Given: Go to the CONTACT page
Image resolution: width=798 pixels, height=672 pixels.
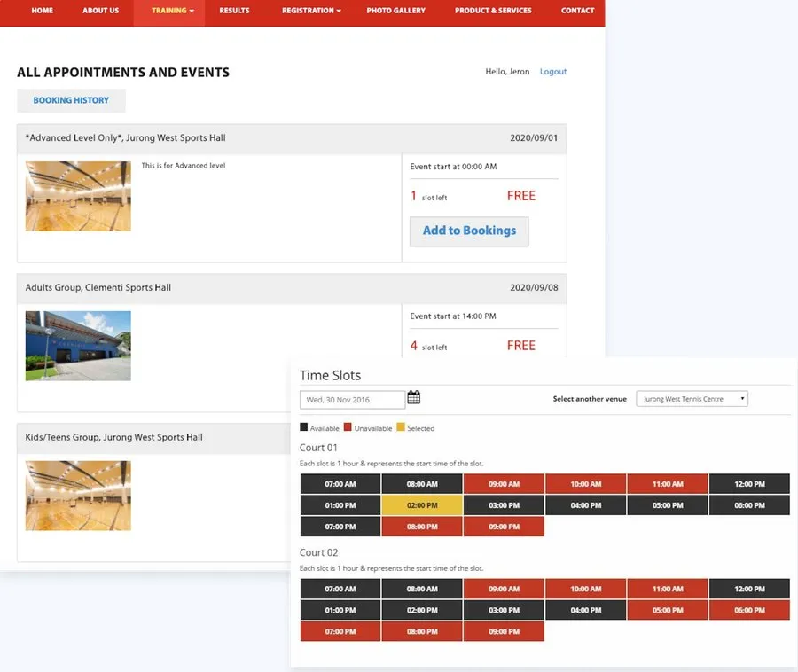Looking at the screenshot, I should coord(577,10).
